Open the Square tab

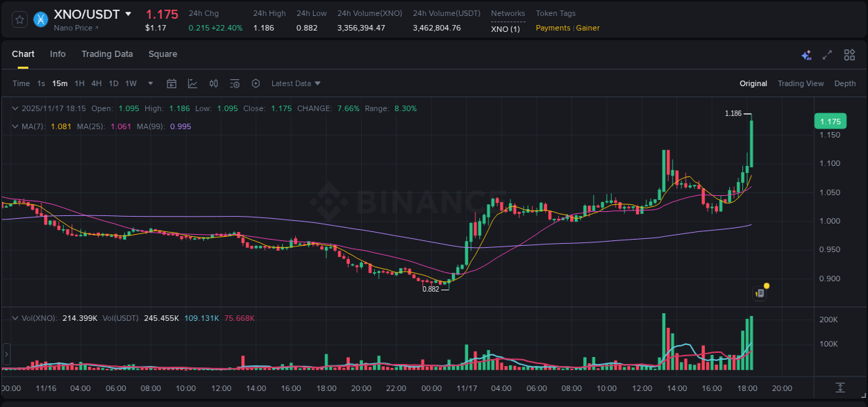(162, 54)
